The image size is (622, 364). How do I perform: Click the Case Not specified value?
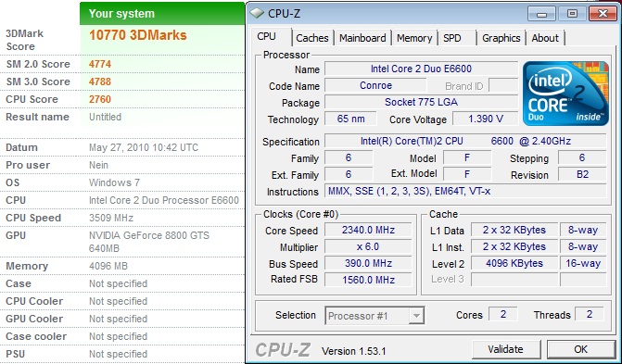119,284
